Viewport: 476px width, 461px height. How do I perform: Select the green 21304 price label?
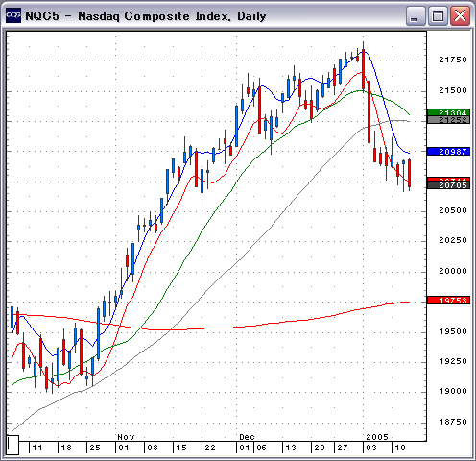coord(448,112)
